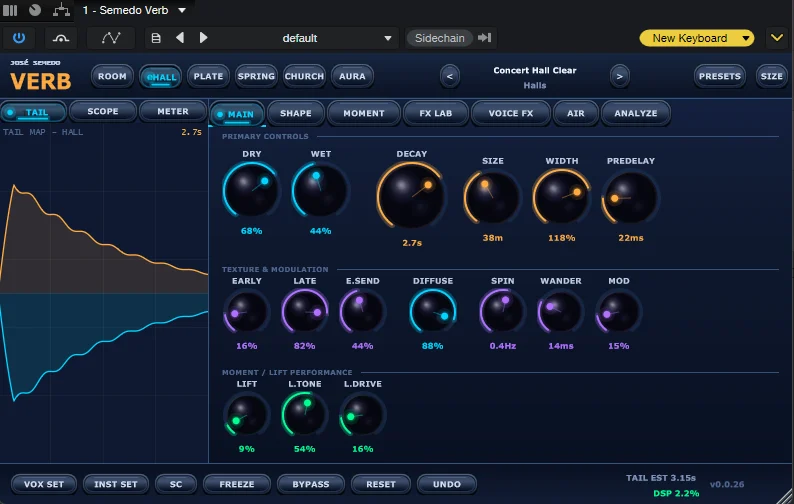Open the SHAPE tab
Viewport: 794px width, 504px height.
[x=296, y=113]
